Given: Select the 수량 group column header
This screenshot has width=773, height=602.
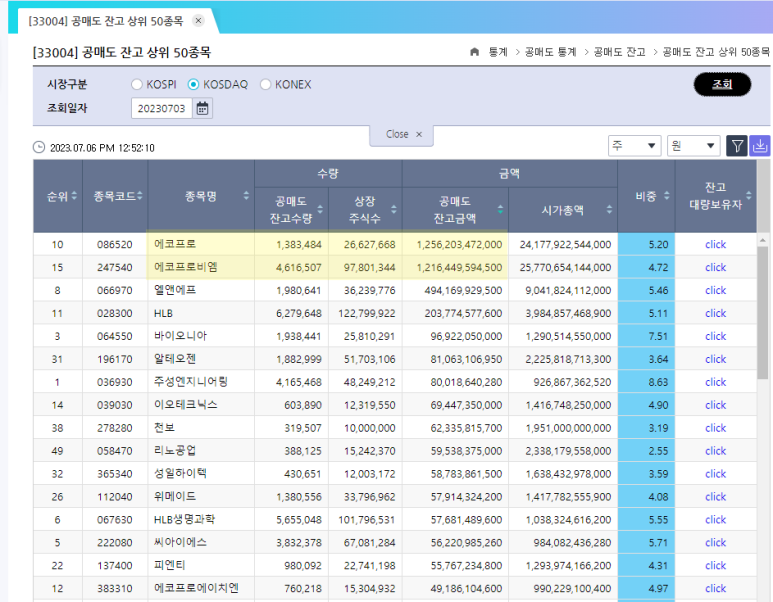Looking at the screenshot, I should (328, 174).
